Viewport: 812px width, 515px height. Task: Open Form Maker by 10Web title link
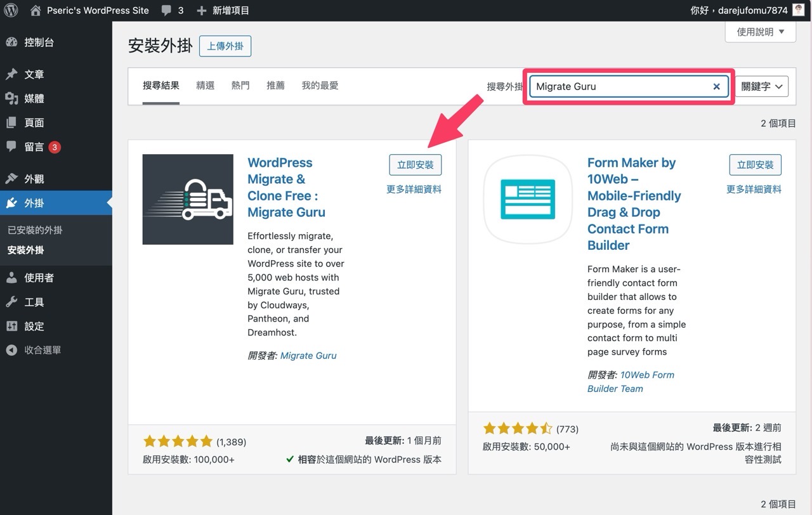click(634, 204)
